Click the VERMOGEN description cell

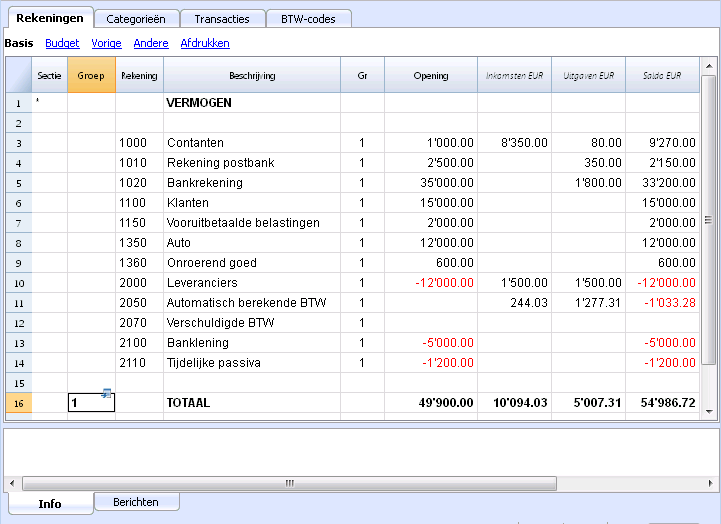tap(252, 103)
